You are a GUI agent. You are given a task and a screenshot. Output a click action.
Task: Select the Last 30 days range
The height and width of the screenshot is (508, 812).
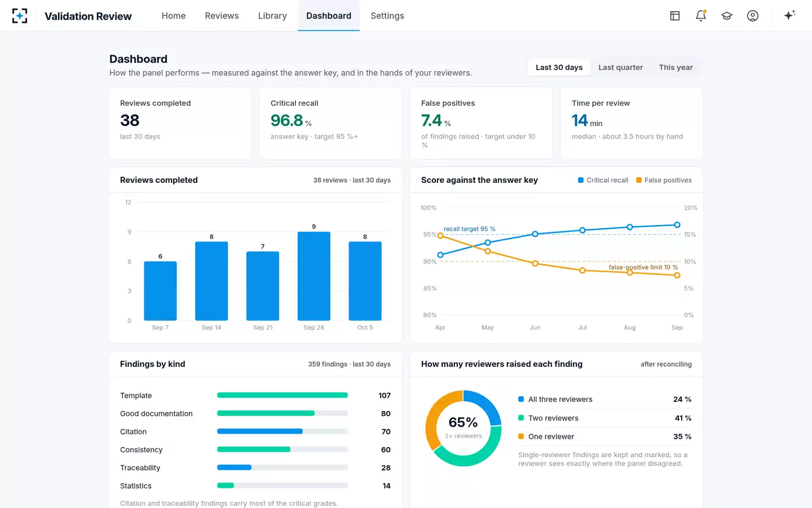[559, 67]
